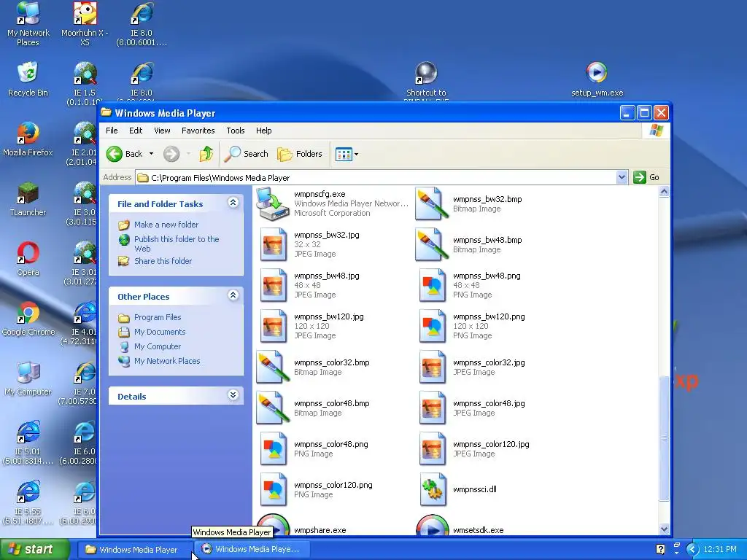
Task: Select the wmpnscfg.exe file icon
Action: click(x=273, y=203)
